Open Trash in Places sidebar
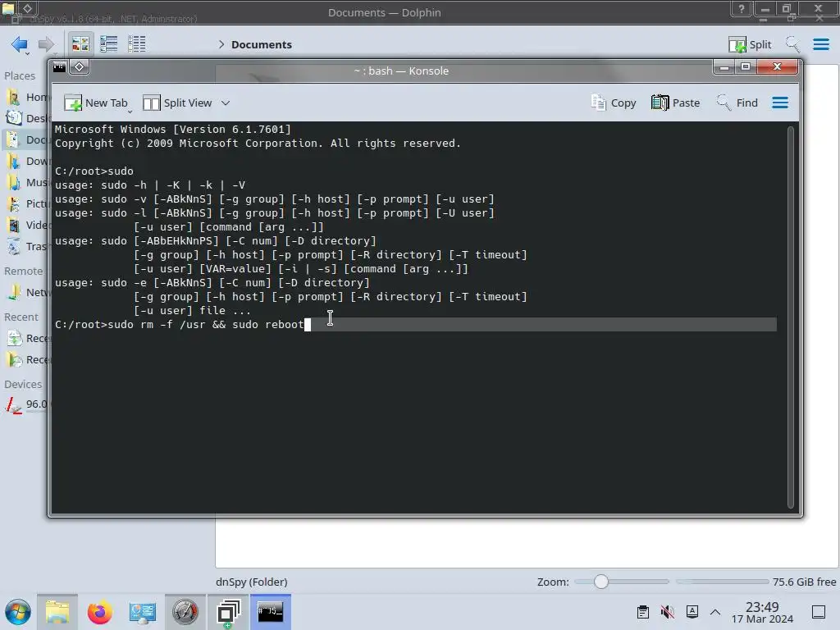This screenshot has width=840, height=630. (x=27, y=246)
